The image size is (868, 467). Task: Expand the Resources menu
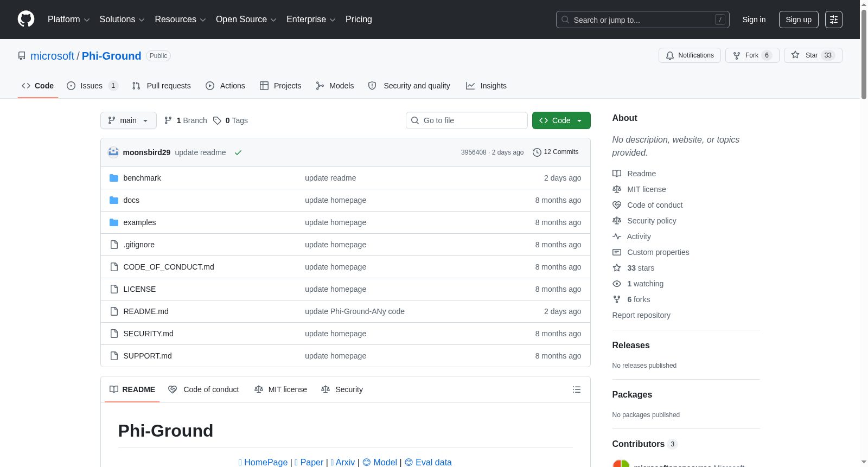tap(181, 20)
